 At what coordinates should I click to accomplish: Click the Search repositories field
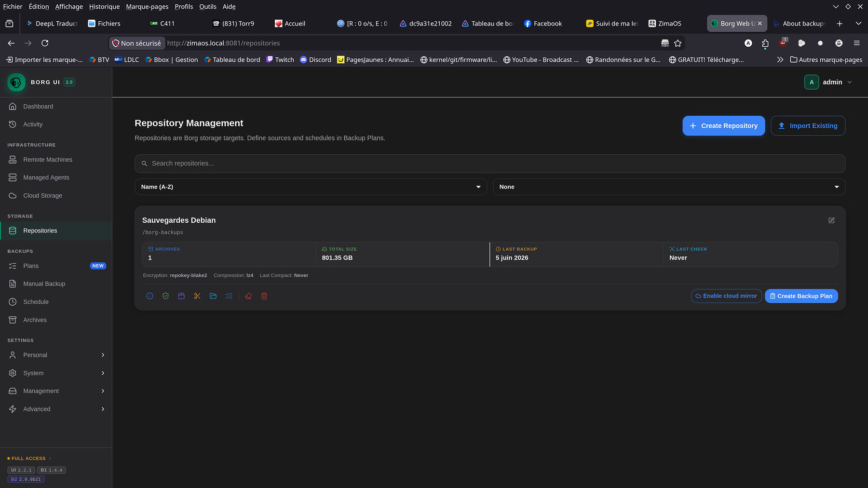[x=490, y=163]
